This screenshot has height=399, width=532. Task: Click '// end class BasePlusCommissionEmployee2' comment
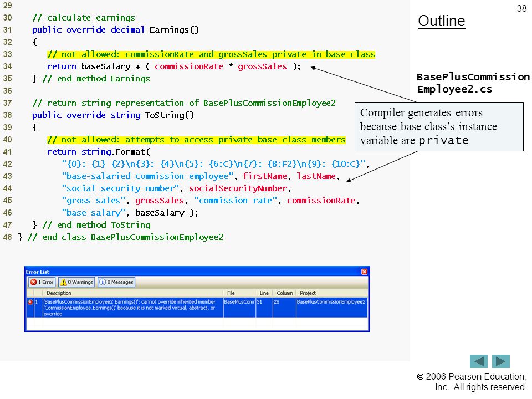(126, 238)
